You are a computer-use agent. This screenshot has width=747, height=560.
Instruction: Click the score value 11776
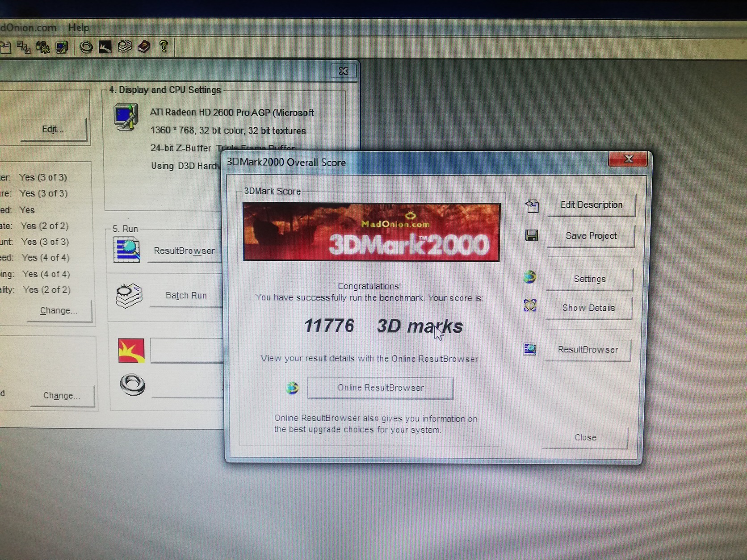(329, 326)
